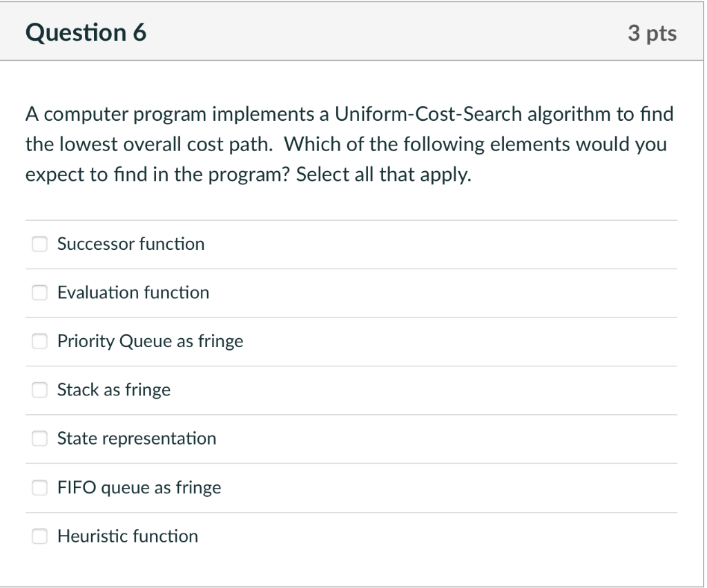Click the Question 6 header title
Screen dimensions: 707x588
[85, 32]
